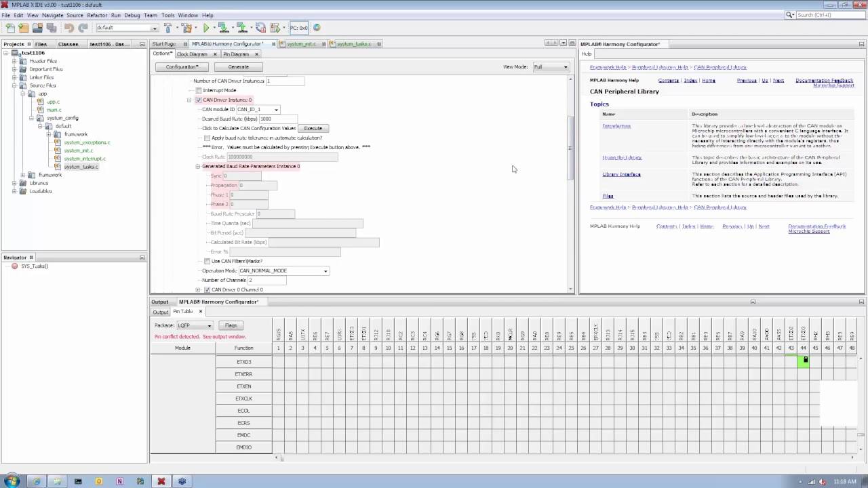Expand the Header Files tree node
Image resolution: width=868 pixels, height=488 pixels.
14,61
